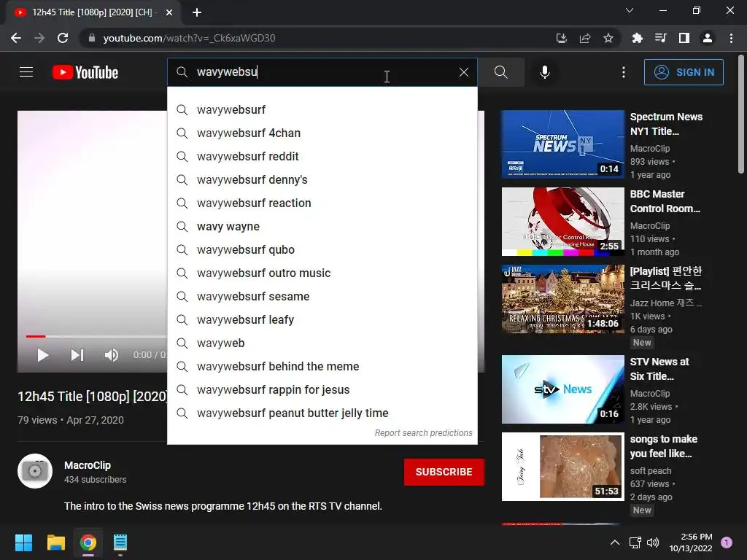Open taskbar volume control
Viewport: 747px width, 560px height.
[x=653, y=542]
